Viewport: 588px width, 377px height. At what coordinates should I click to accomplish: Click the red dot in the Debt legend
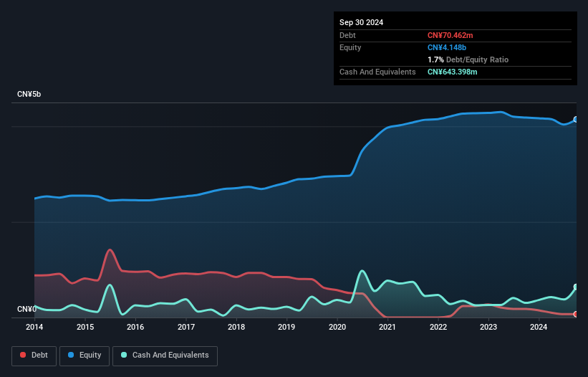(x=24, y=355)
